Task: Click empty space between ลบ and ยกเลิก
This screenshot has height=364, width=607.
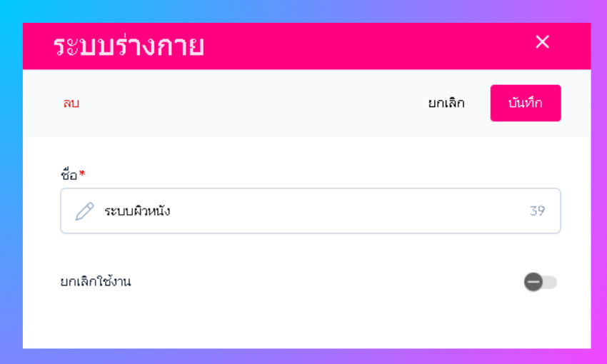Action: (x=250, y=103)
